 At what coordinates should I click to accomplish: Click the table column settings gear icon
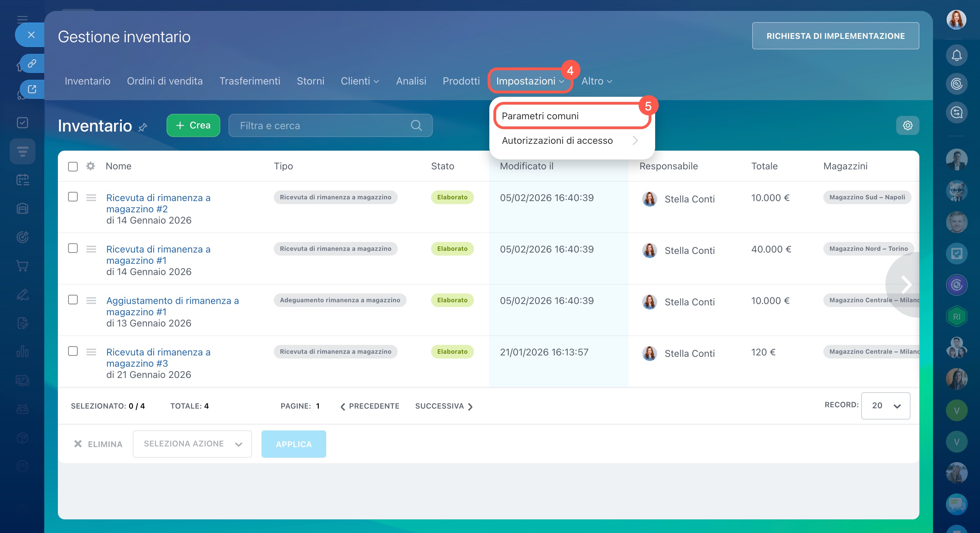(x=90, y=166)
